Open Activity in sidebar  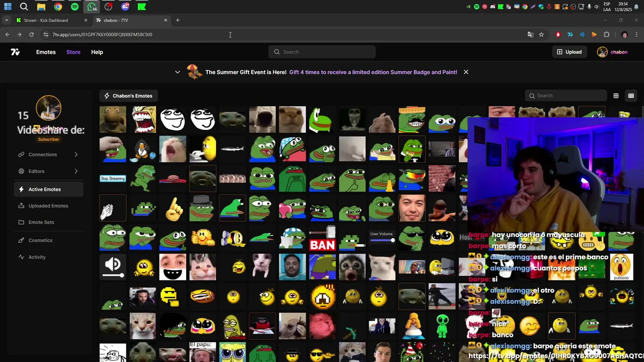point(48,257)
